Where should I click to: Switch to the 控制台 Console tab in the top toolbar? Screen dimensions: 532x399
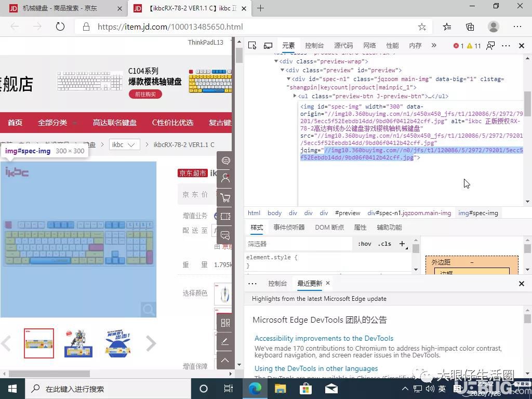[x=314, y=46]
